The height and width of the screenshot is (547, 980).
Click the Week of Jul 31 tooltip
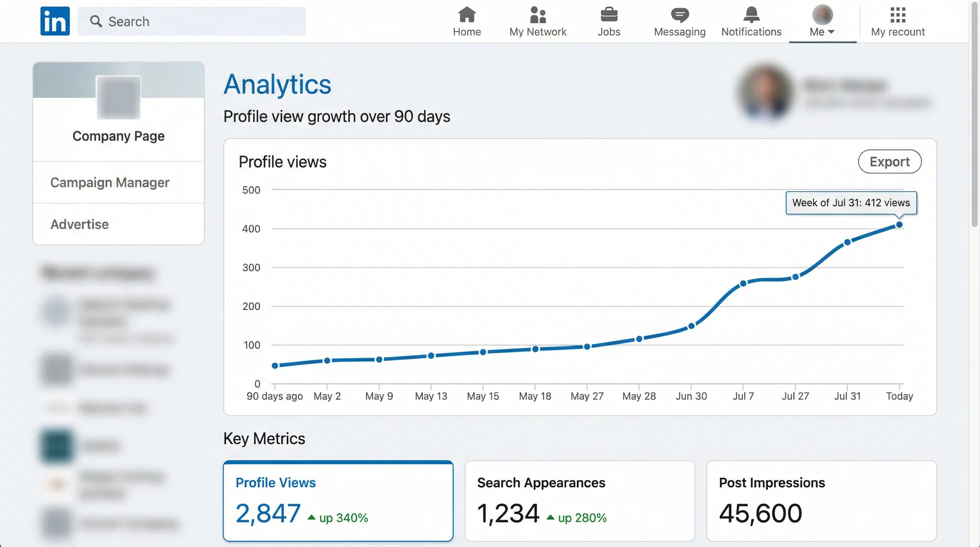[x=851, y=203]
